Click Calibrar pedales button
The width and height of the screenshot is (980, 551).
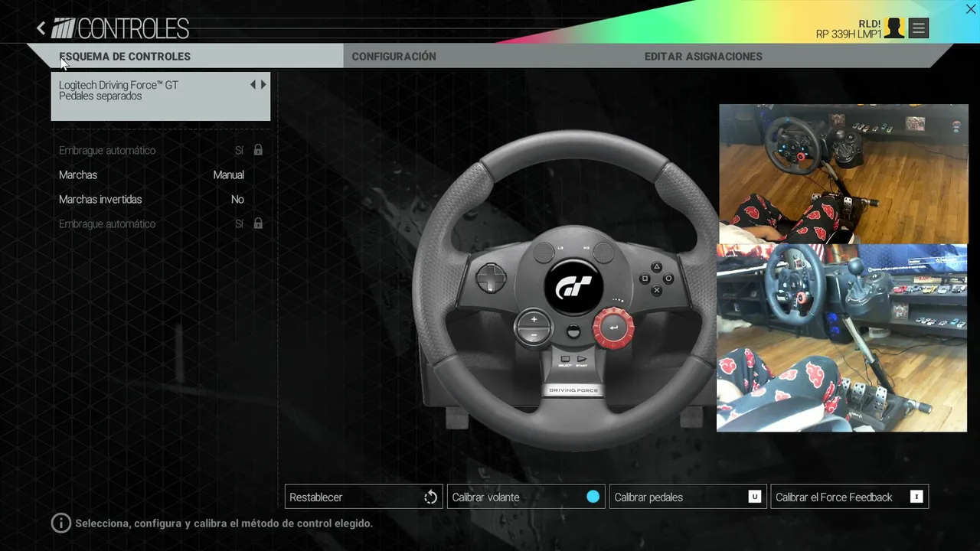(x=688, y=497)
